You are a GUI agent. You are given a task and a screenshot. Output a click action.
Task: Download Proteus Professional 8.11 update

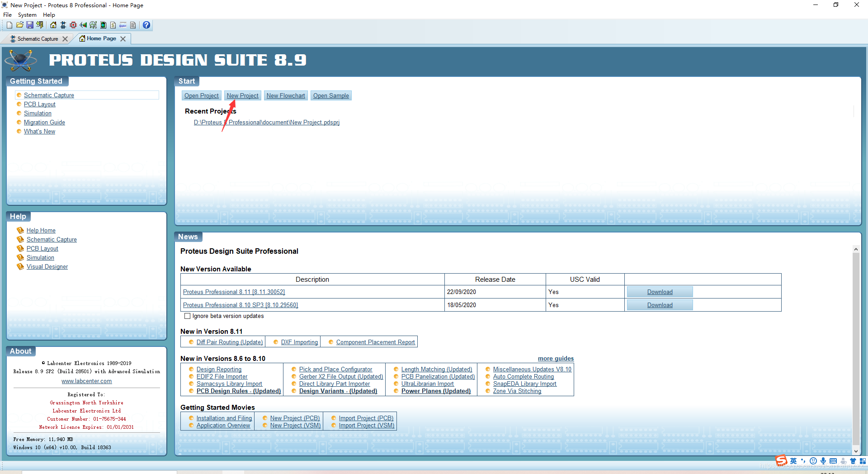coord(660,292)
